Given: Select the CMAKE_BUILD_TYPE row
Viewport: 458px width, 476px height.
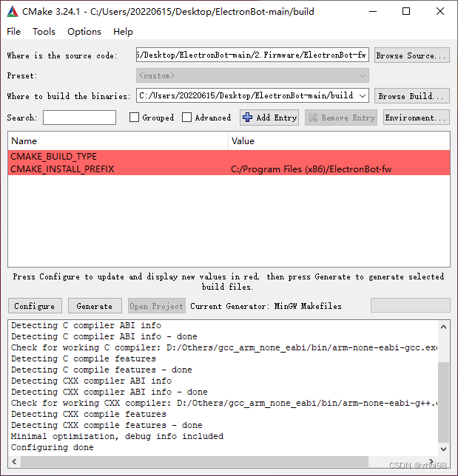Looking at the screenshot, I should [x=229, y=157].
